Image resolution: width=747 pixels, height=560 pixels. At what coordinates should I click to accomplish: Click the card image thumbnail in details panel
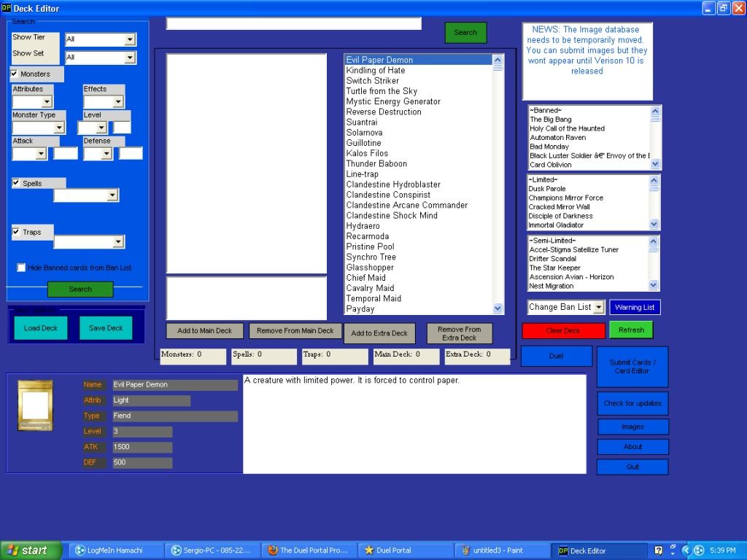(x=35, y=405)
